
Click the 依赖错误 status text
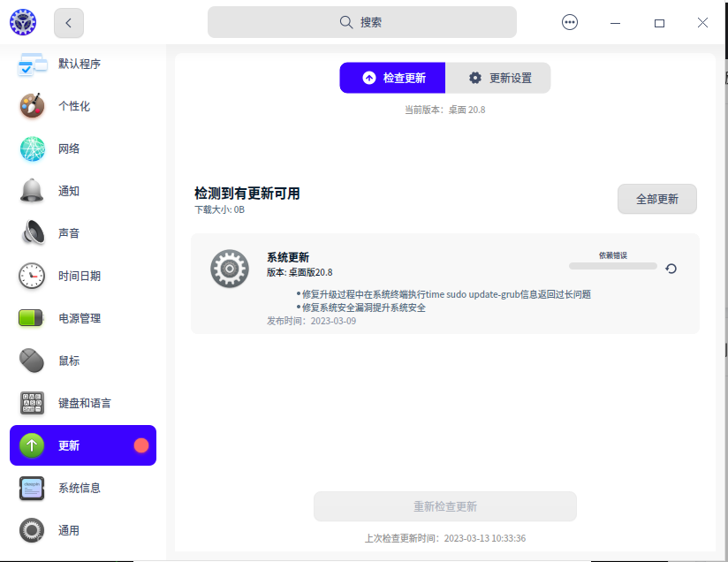(613, 255)
